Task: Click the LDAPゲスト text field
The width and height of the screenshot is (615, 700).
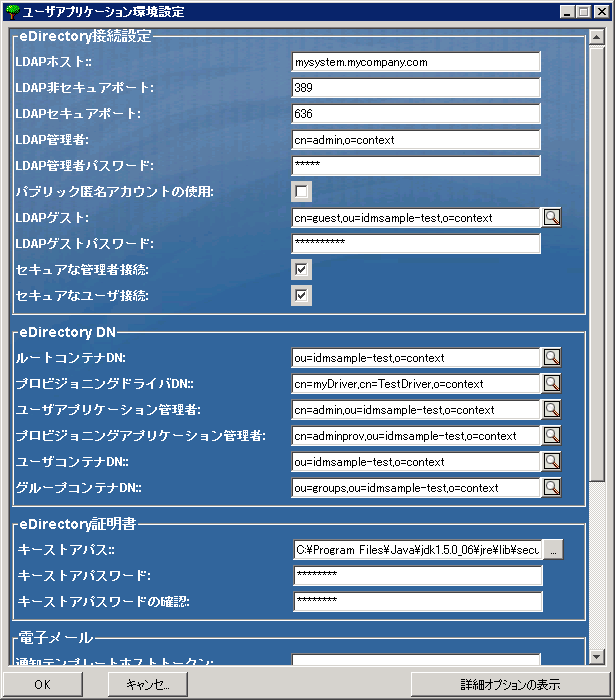Action: pos(416,217)
